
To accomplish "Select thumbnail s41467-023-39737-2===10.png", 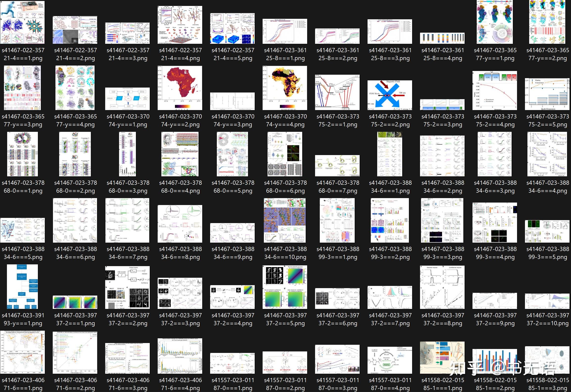I will (x=547, y=301).
